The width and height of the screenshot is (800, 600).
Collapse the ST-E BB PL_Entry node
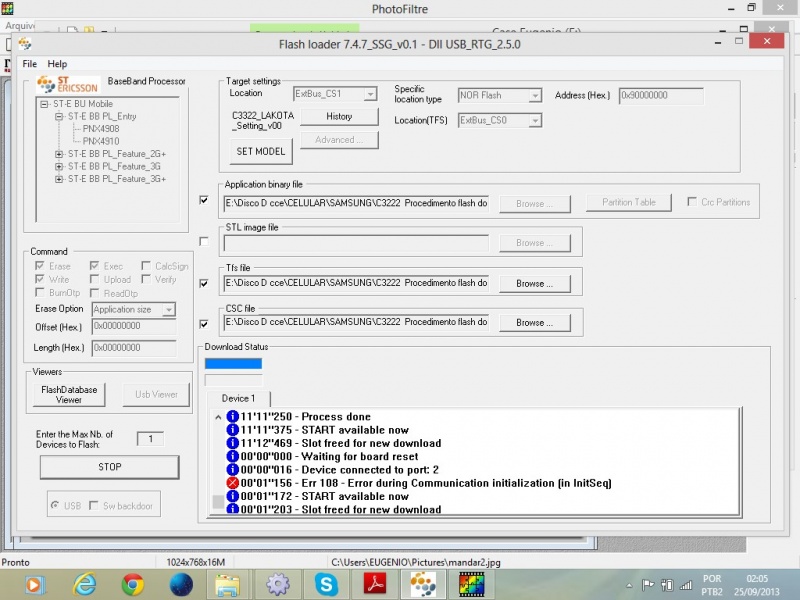[59, 116]
